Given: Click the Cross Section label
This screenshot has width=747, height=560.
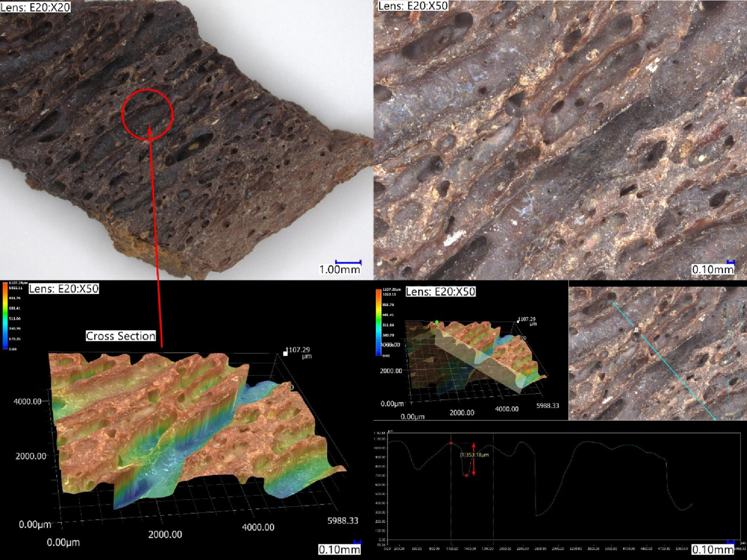Looking at the screenshot, I should click(120, 336).
